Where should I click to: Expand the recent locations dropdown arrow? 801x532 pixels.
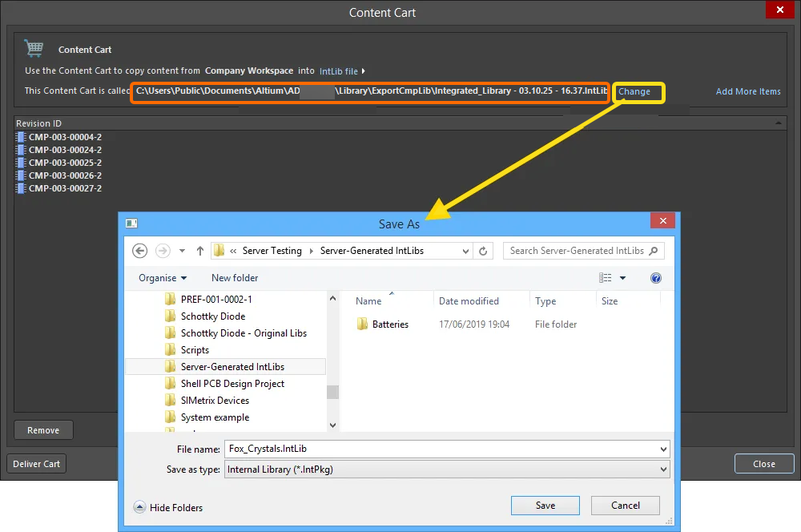pos(182,250)
